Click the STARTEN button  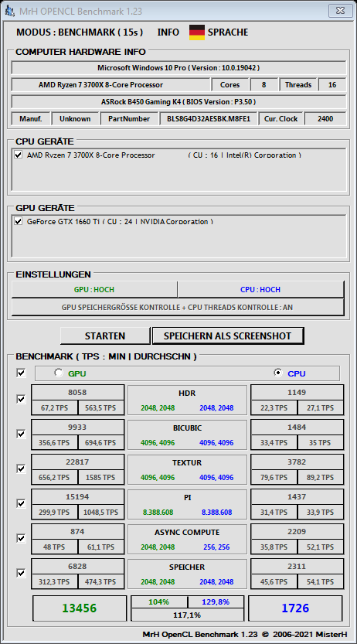click(x=105, y=336)
